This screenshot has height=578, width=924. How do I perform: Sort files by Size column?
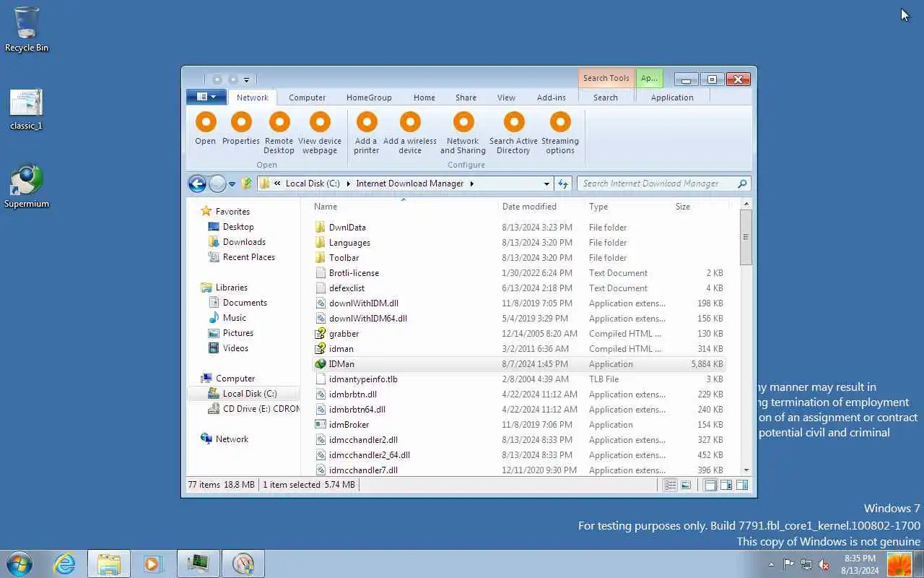click(x=699, y=207)
